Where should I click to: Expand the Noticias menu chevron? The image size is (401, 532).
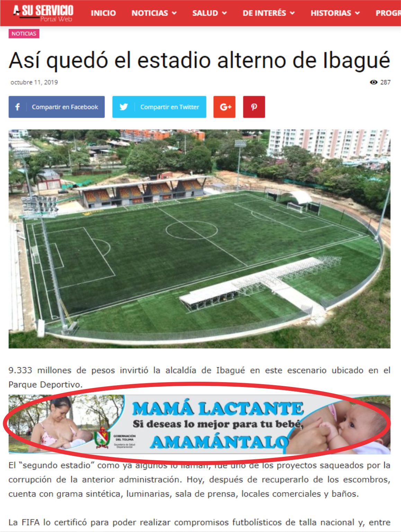point(174,13)
